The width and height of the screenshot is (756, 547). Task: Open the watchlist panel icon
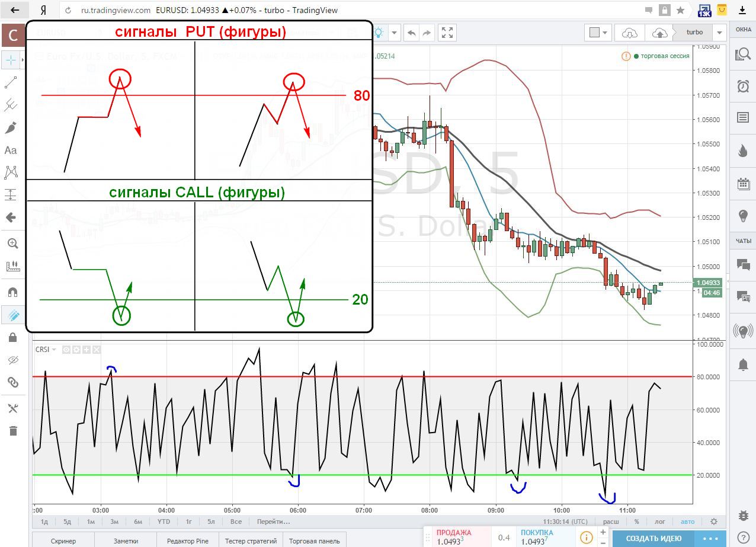coord(743,55)
